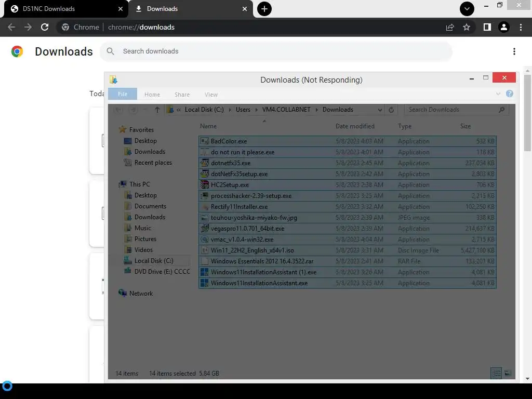Screen dimensions: 532x399
Task: Select Windows Essentials 2012 rar file
Action: click(x=348, y=261)
